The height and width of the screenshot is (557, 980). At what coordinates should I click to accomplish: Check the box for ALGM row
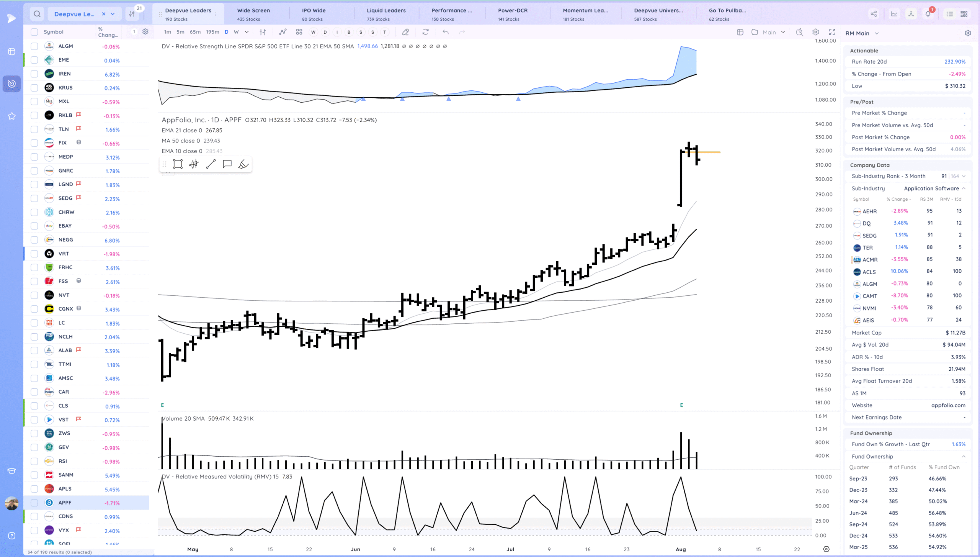click(34, 46)
